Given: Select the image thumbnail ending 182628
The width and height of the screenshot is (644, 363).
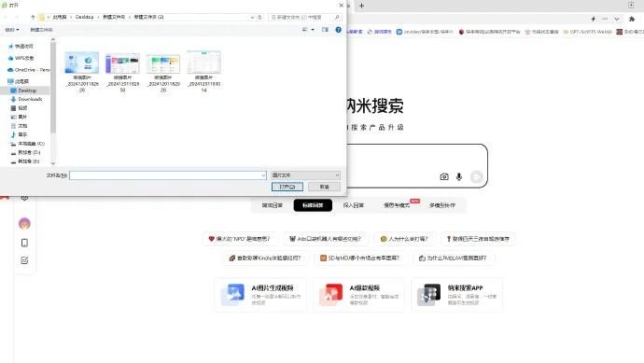Looking at the screenshot, I should coord(82,72).
